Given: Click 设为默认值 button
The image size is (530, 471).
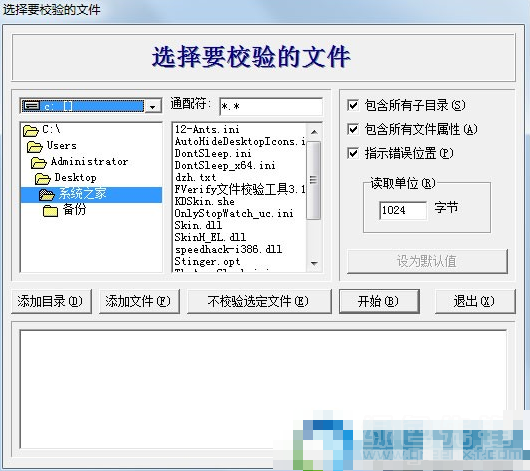Looking at the screenshot, I should coord(427,261).
